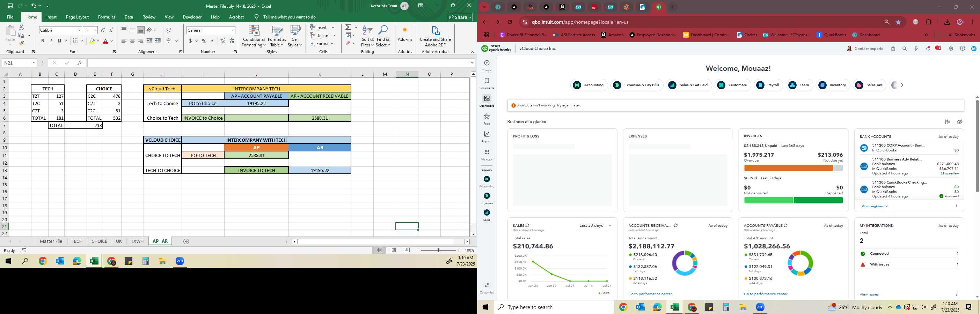
Task: Open Find & Select menu
Action: click(x=383, y=37)
